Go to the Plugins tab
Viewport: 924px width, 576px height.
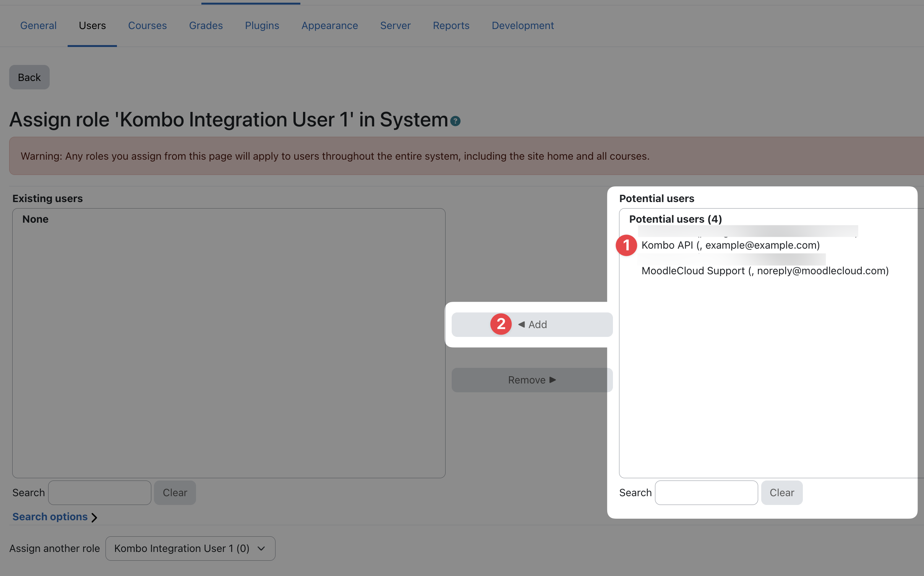click(262, 26)
